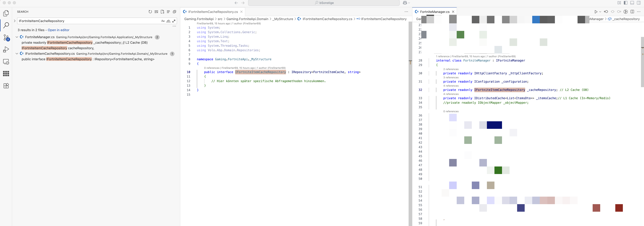Clear search results in Search panel

point(156,12)
